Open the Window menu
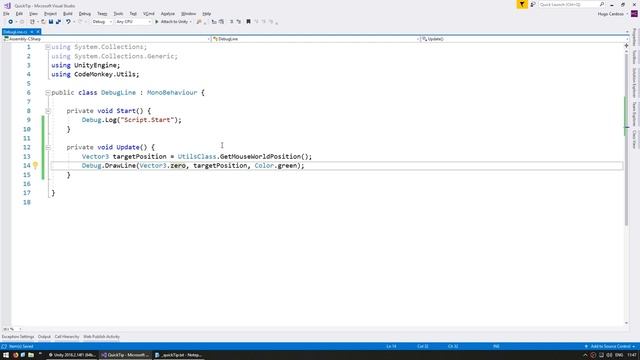Screen dimensions: 640x360 click(189, 14)
